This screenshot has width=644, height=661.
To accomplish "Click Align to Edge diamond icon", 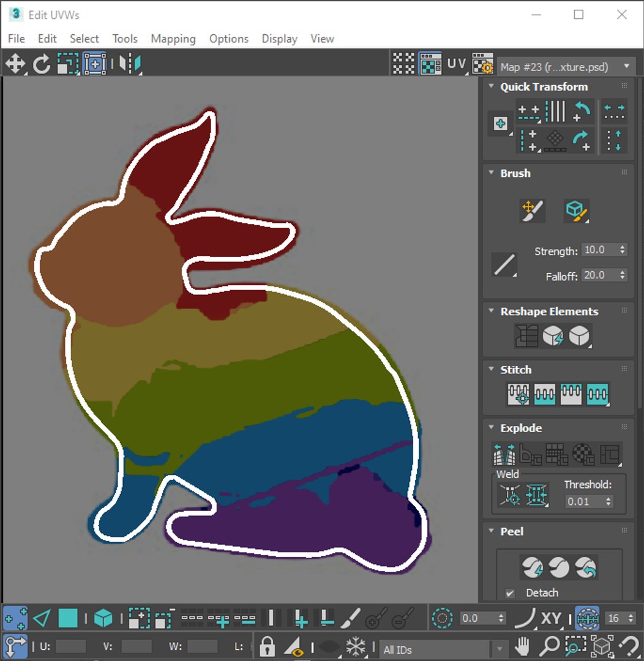I will pyautogui.click(x=555, y=140).
